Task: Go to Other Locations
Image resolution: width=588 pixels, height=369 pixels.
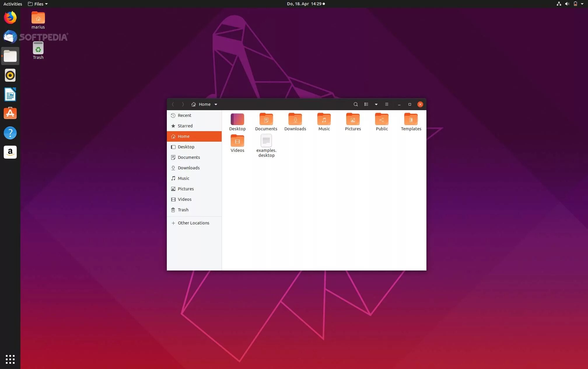Action: (193, 223)
